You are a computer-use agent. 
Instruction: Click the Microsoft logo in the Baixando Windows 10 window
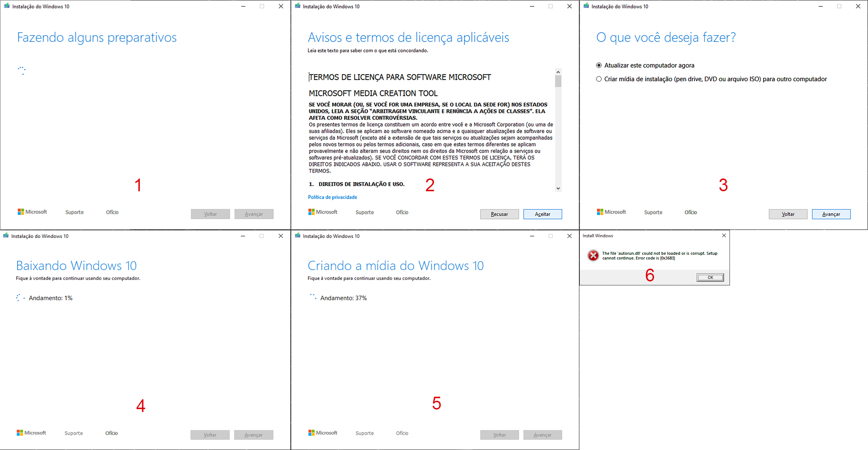[31, 432]
